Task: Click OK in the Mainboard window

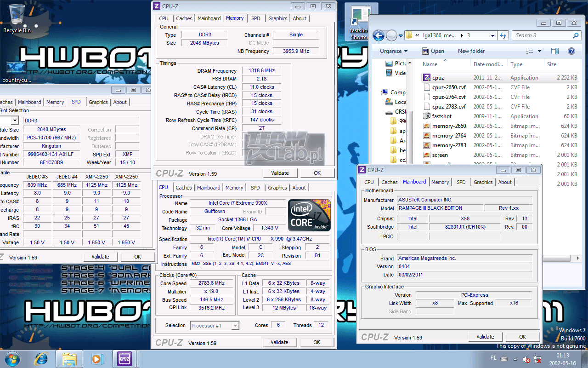Action: (522, 337)
